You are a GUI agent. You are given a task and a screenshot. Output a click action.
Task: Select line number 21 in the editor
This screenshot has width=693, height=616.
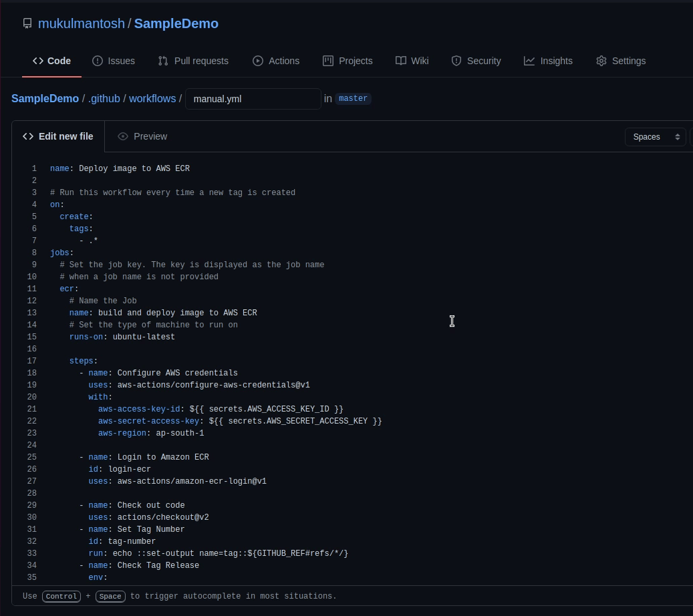point(32,409)
